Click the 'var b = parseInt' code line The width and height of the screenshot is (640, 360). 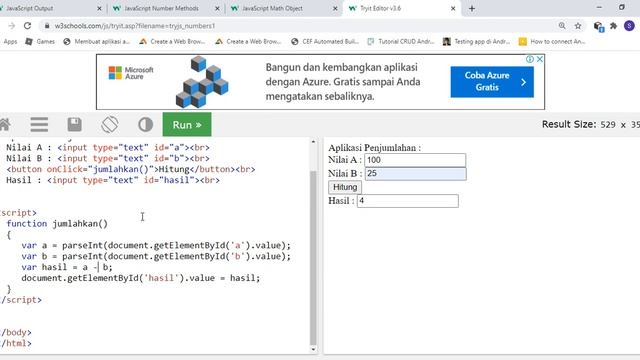[156, 256]
